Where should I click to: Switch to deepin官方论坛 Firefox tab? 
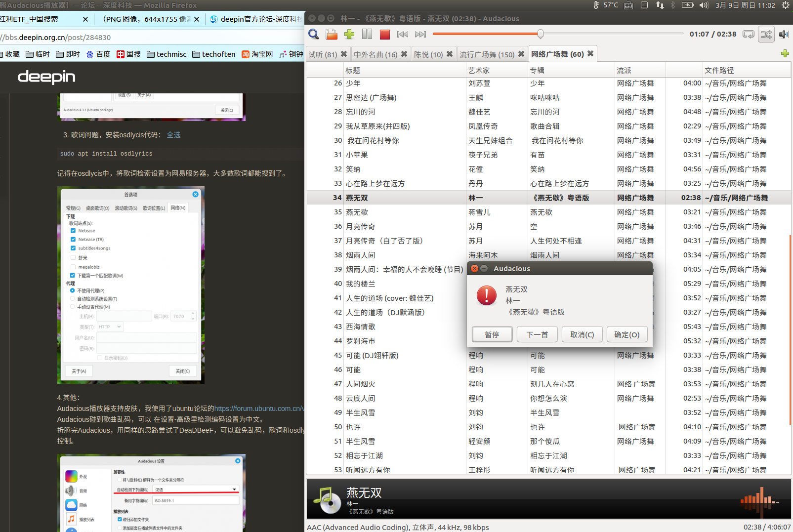[256, 19]
